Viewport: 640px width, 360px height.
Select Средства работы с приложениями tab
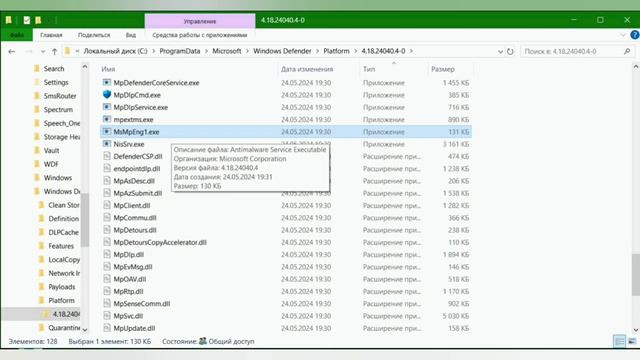[x=200, y=35]
